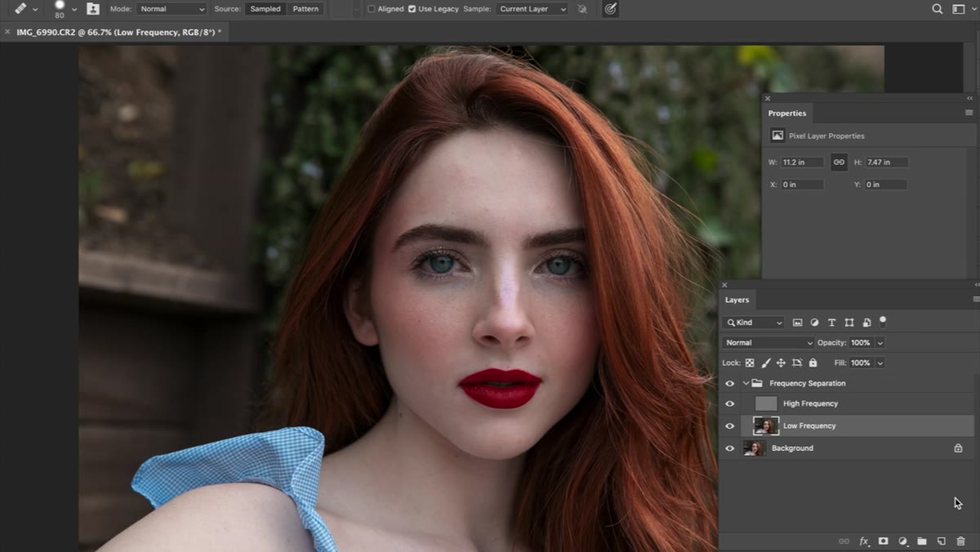The image size is (980, 552).
Task: Filter layers by shape layers icon
Action: pos(849,323)
